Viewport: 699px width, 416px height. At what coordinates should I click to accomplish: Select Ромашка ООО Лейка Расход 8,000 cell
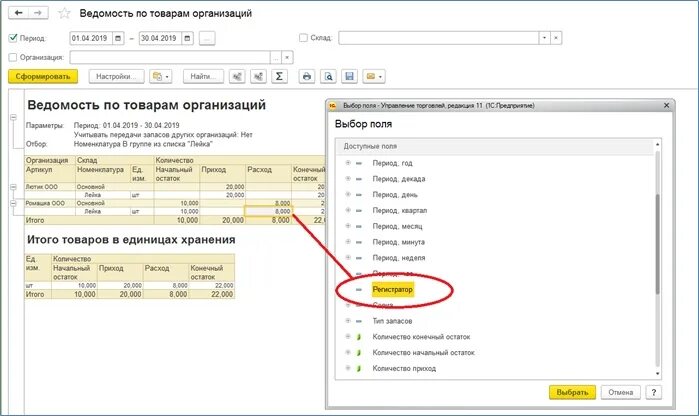[x=268, y=211]
